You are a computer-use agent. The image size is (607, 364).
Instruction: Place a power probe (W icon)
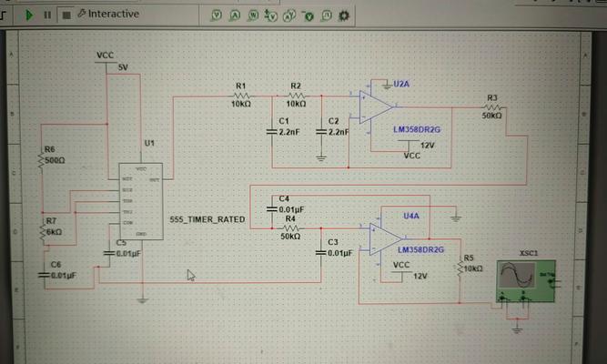pyautogui.click(x=253, y=15)
